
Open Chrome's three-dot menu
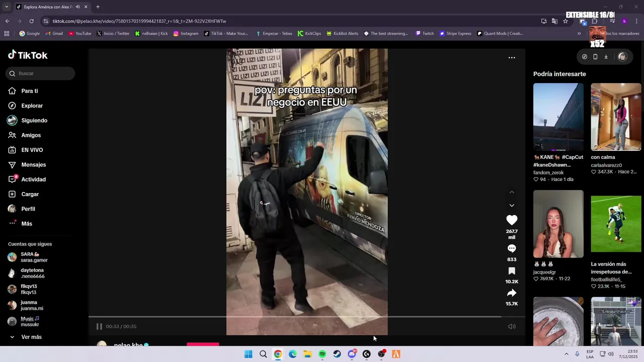(637, 21)
